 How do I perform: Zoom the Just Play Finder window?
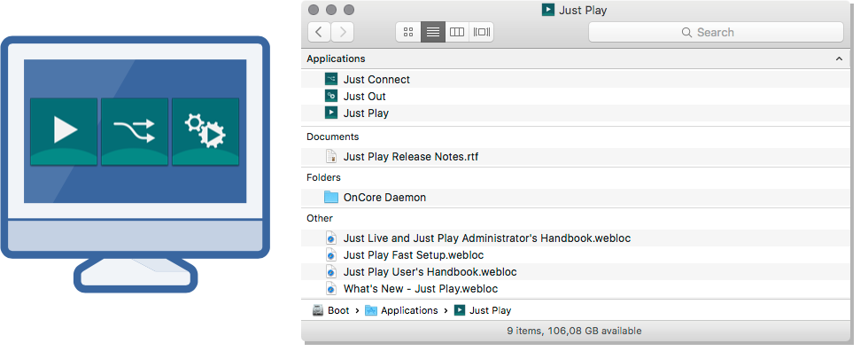tap(349, 10)
